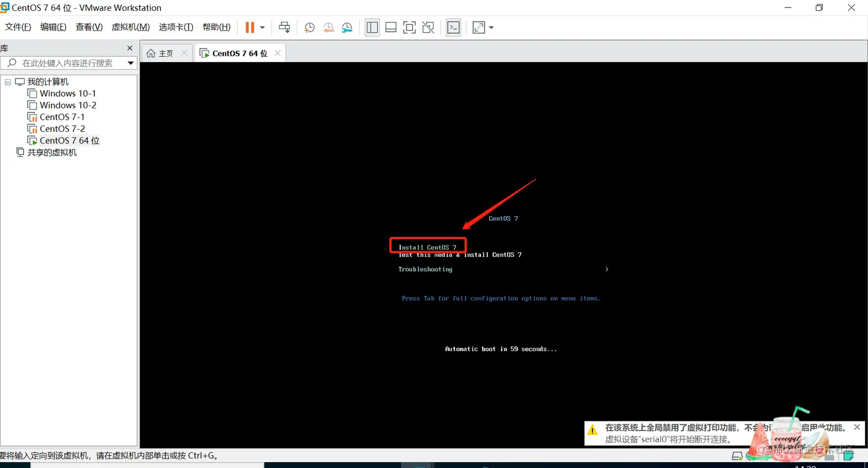Choose Install CentOS 7 boot option
The image size is (868, 468).
coord(428,248)
